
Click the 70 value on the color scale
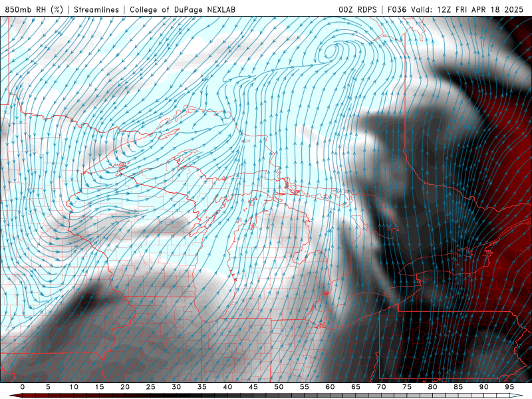pyautogui.click(x=381, y=387)
